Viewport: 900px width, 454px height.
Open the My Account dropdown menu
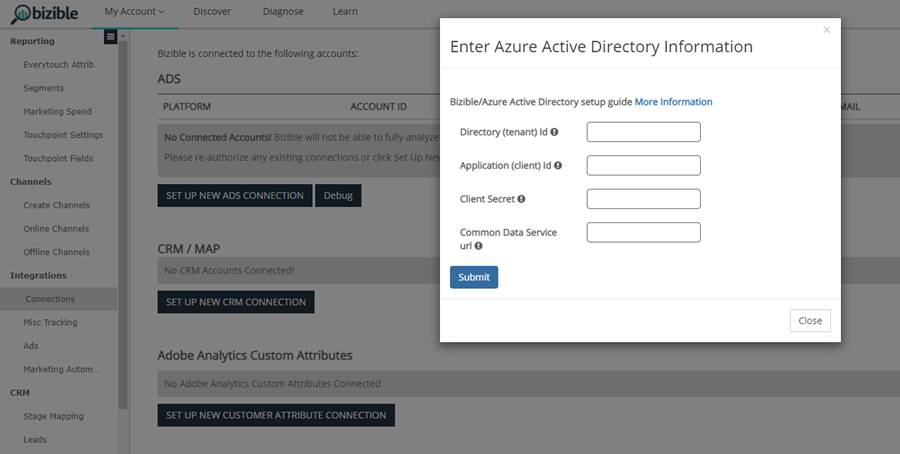tap(134, 11)
